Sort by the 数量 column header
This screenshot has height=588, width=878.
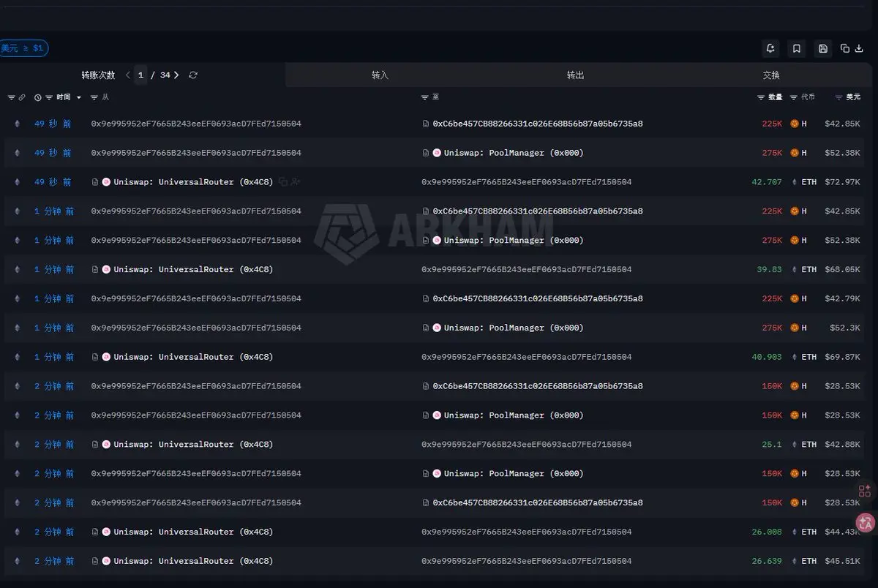[775, 97]
